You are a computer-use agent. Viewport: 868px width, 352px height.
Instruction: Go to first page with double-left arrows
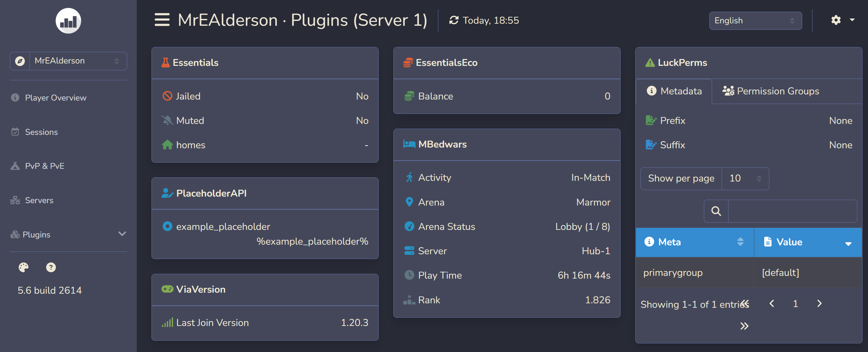tap(744, 304)
